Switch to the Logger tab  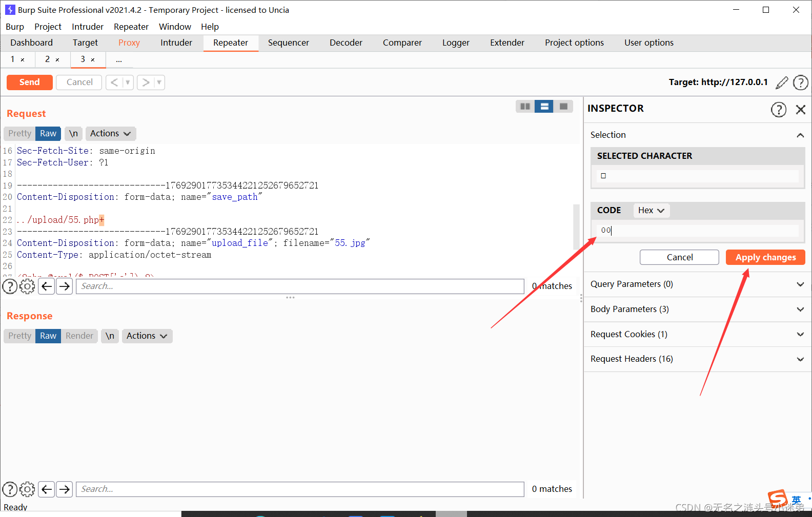click(456, 43)
